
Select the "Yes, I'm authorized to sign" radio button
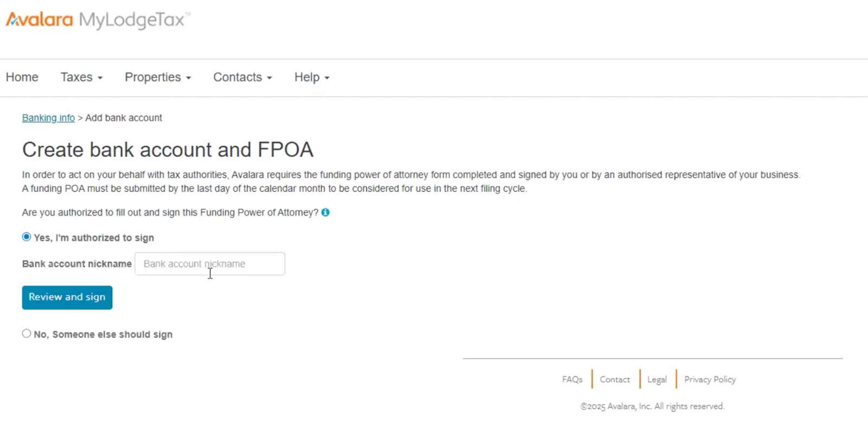[x=26, y=236]
